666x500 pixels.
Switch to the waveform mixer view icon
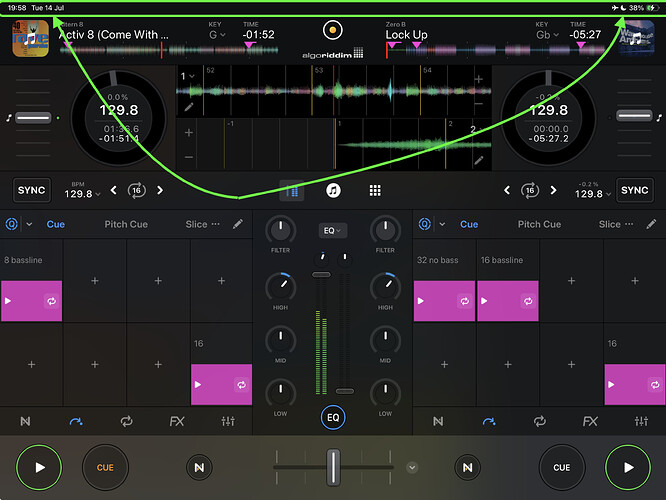(292, 190)
